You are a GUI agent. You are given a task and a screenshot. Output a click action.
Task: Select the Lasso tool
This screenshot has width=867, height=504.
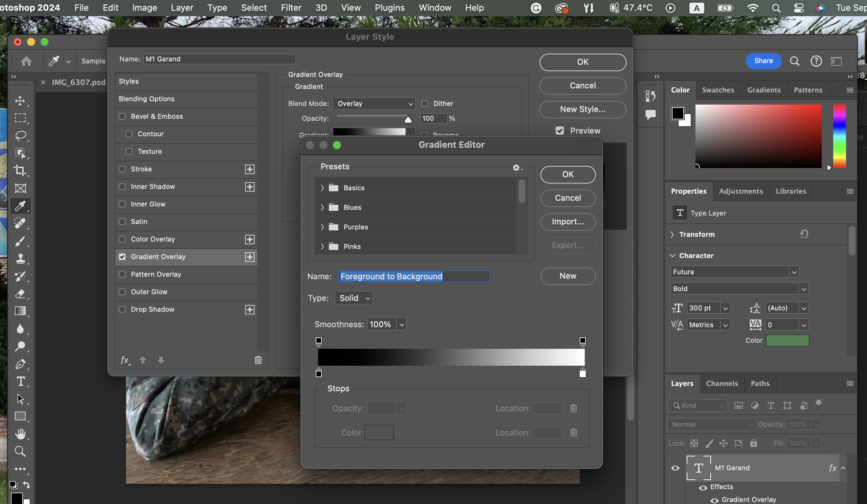click(x=20, y=135)
